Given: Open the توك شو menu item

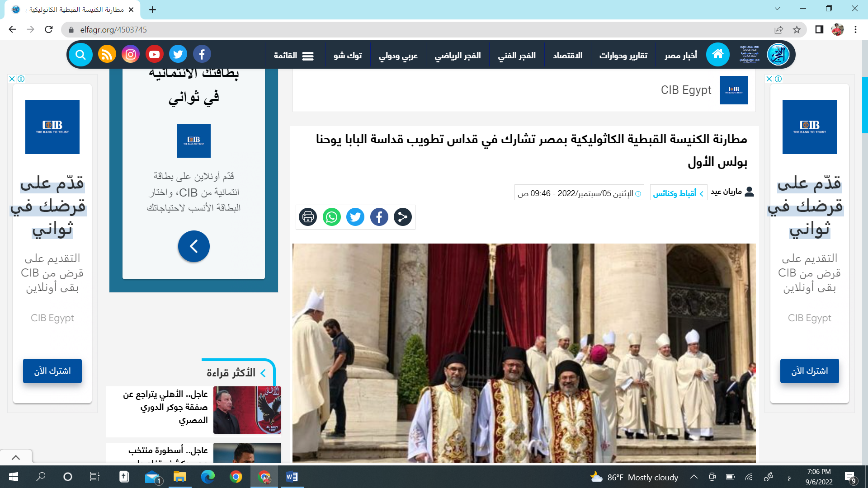Looking at the screenshot, I should click(348, 55).
